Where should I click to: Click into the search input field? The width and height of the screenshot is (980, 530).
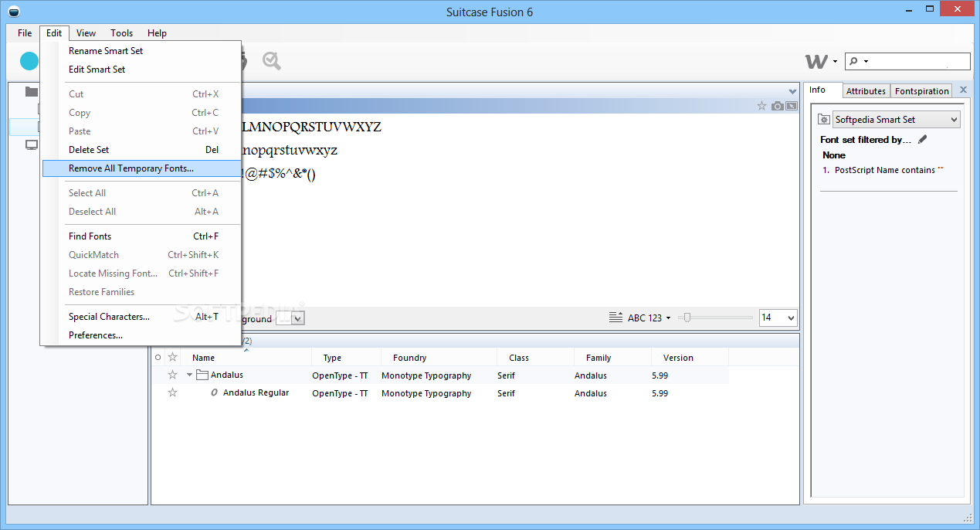pyautogui.click(x=919, y=61)
